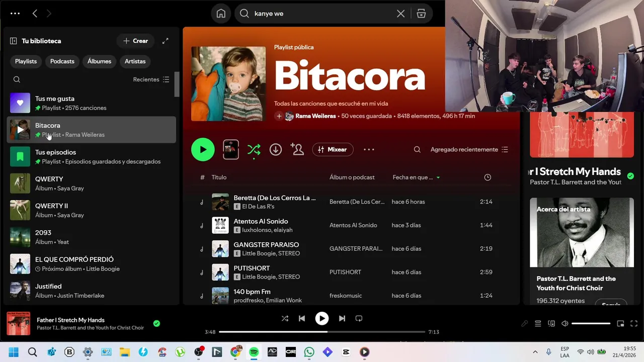Open Rama Weileras profile link
The image size is (644, 362).
point(315,116)
